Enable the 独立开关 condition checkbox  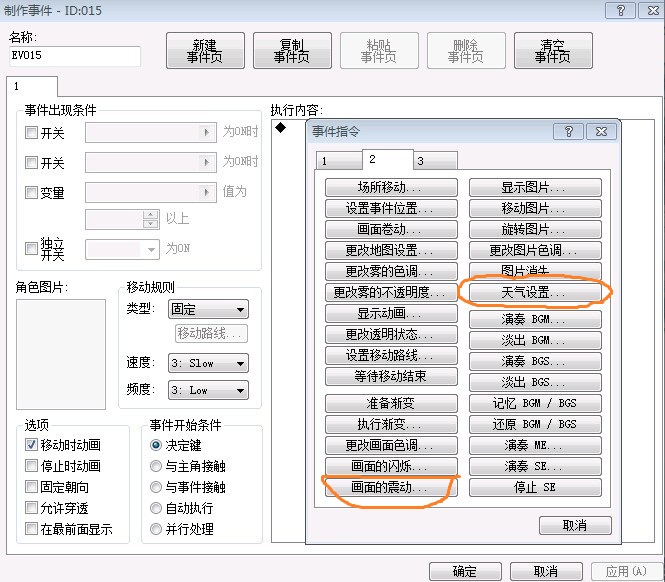[x=31, y=248]
